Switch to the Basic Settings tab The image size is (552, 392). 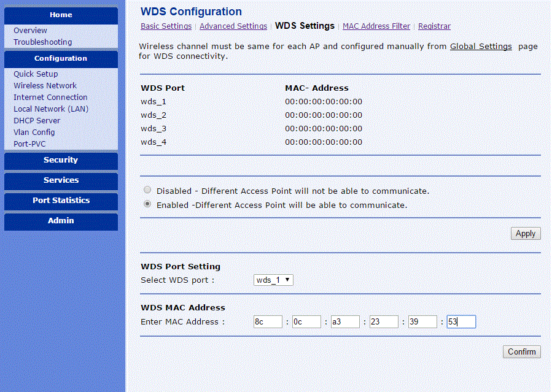coord(166,26)
